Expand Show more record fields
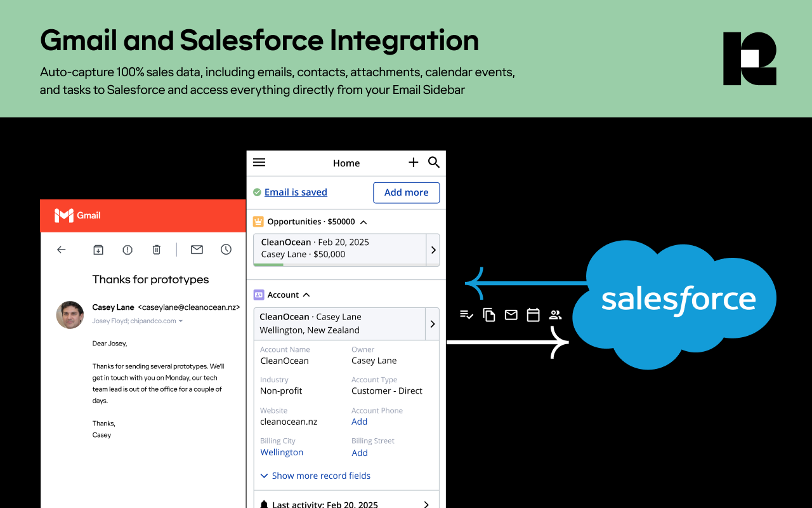This screenshot has height=508, width=812. pyautogui.click(x=315, y=476)
